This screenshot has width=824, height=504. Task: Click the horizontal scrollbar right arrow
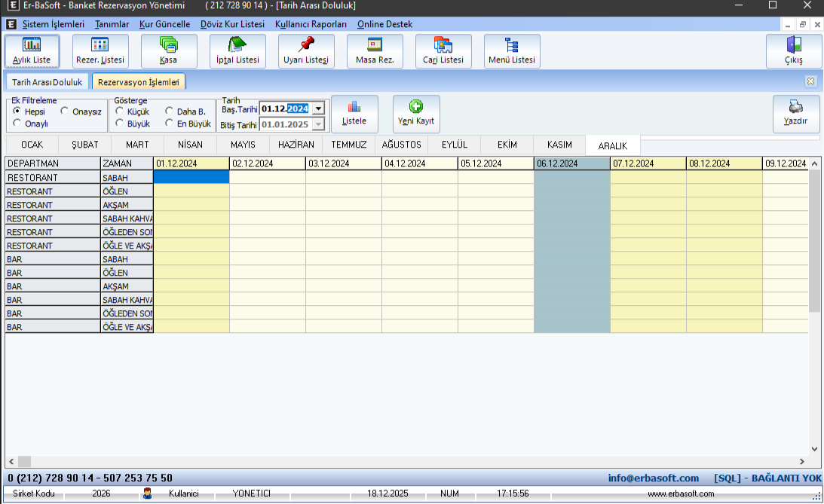801,461
